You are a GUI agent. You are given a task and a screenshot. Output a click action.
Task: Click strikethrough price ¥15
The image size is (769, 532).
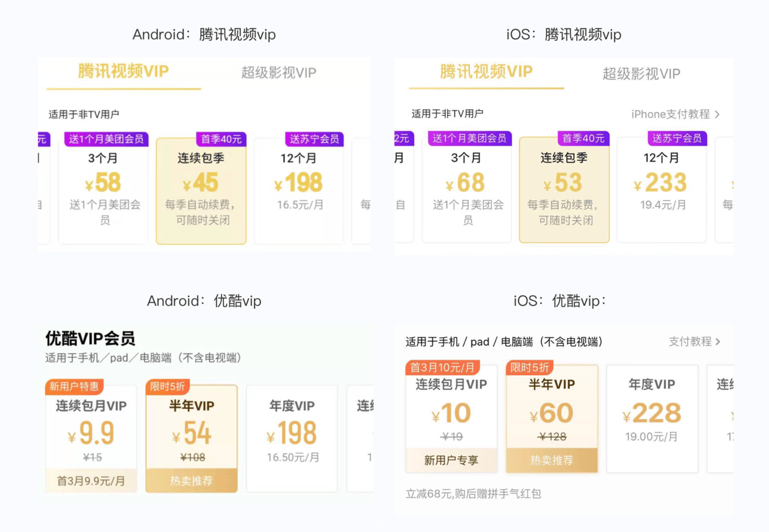pyautogui.click(x=92, y=458)
